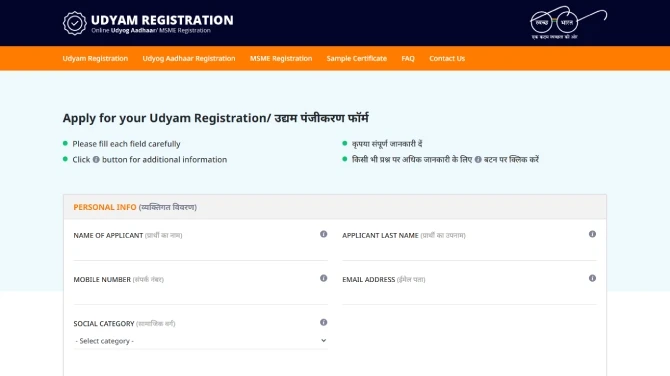This screenshot has height=376, width=670.
Task: Focus the Applicant Last Name input field
Action: pyautogui.click(x=469, y=252)
